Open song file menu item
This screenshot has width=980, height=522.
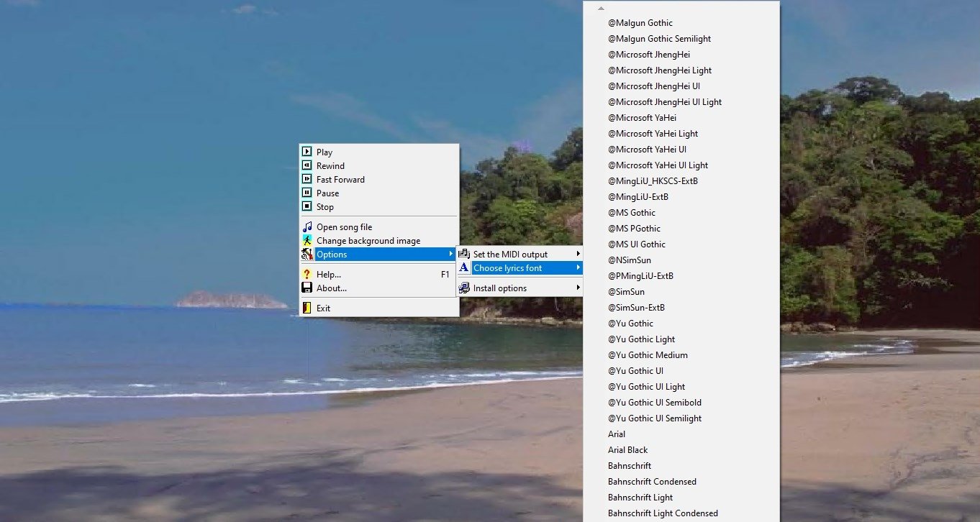pyautogui.click(x=379, y=226)
